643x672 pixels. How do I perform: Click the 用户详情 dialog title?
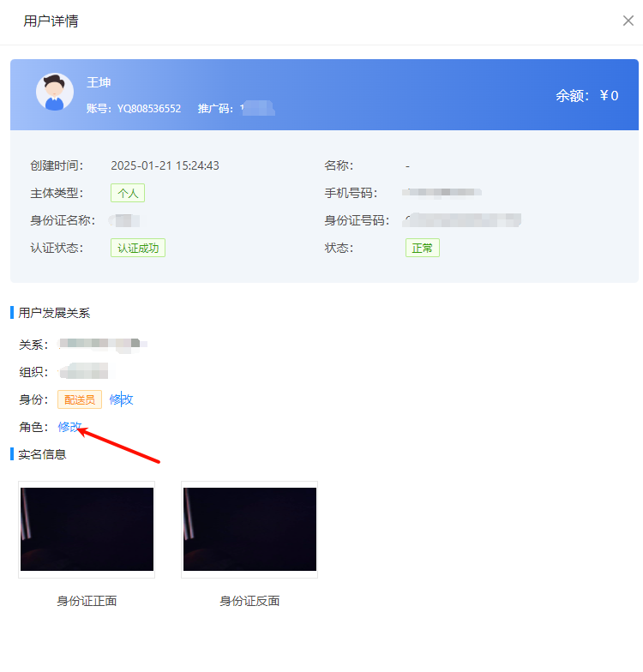[51, 21]
